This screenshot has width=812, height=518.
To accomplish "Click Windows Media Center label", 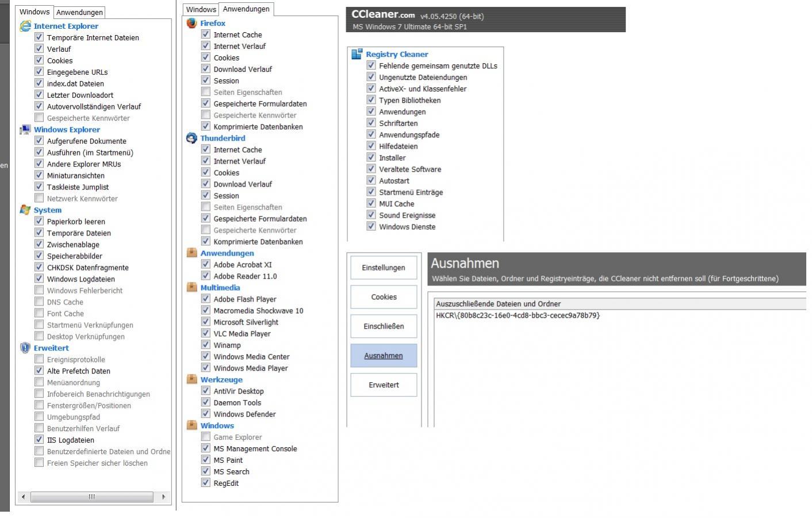I will (251, 356).
